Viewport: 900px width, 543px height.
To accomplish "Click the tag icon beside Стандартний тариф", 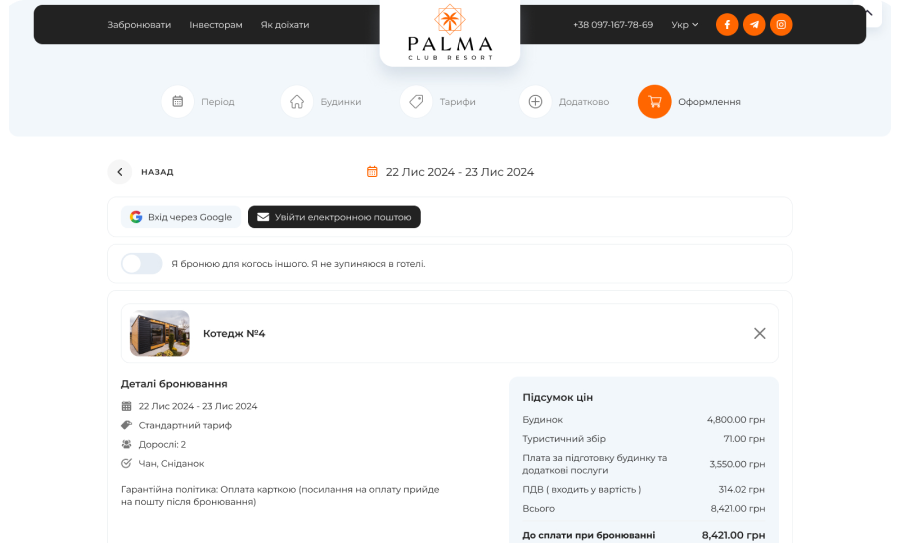I will point(126,425).
